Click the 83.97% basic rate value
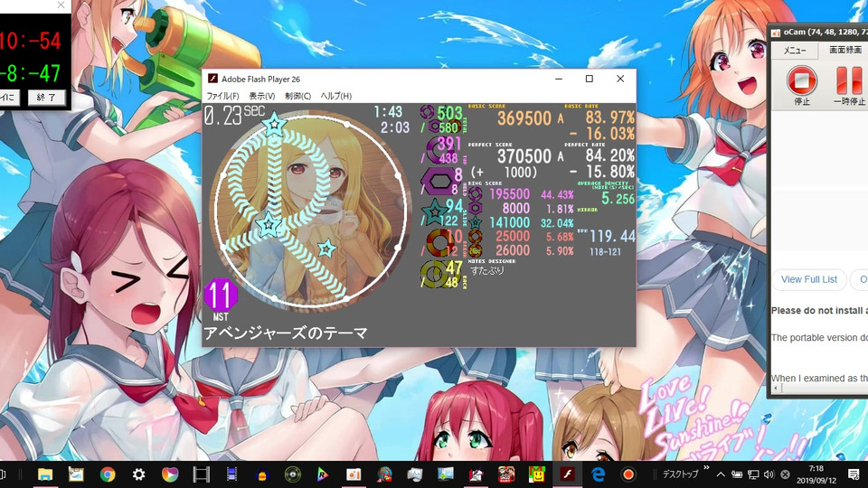Screen dimensions: 868x488 coord(610,117)
